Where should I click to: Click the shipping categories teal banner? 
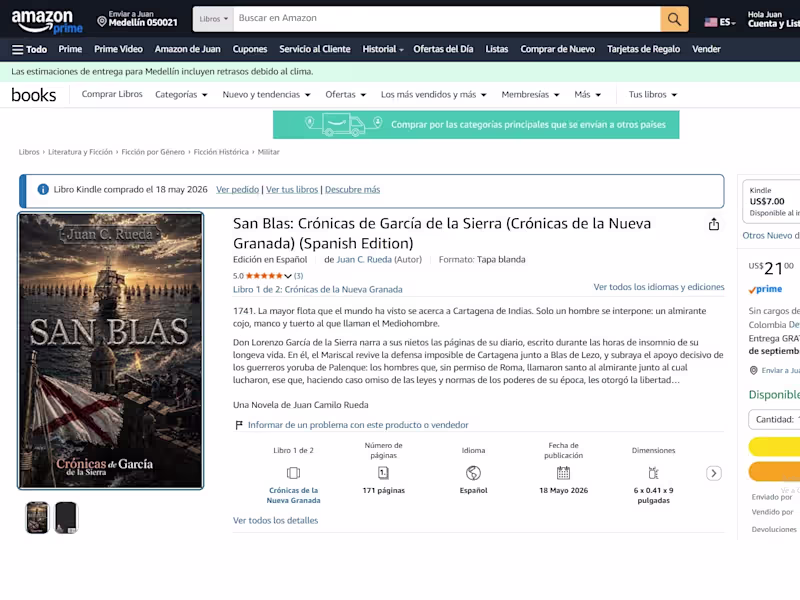476,124
